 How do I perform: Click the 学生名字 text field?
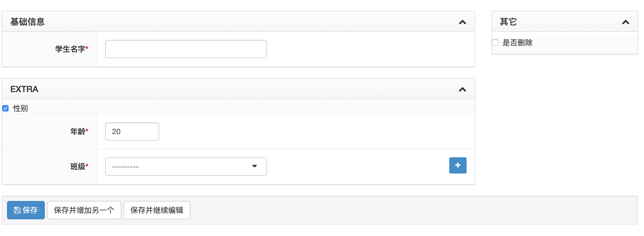click(x=186, y=49)
